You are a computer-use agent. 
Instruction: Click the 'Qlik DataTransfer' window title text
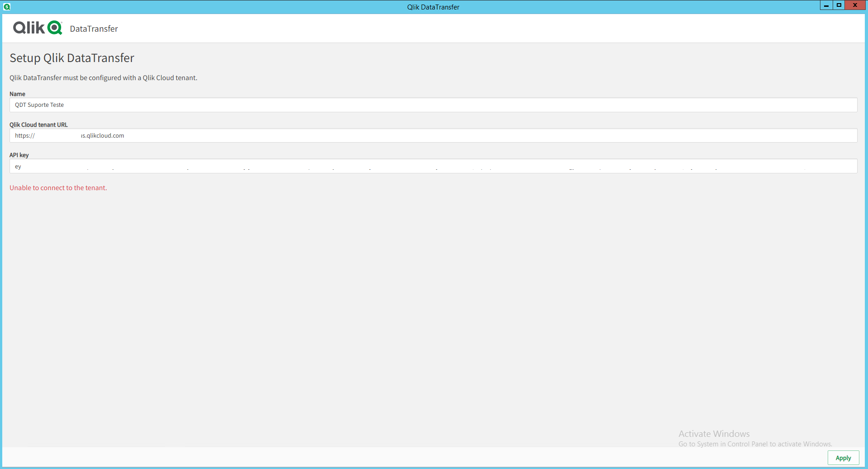pyautogui.click(x=433, y=7)
